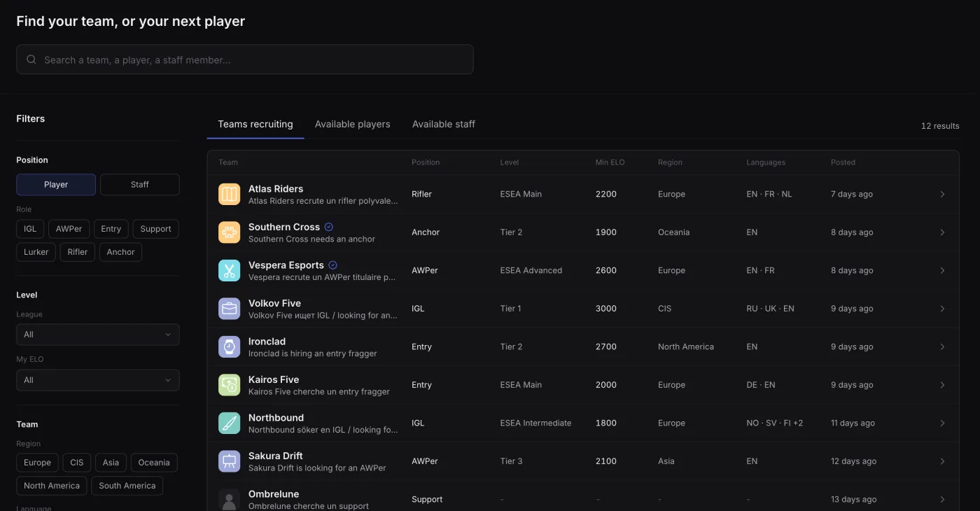Click the Ombrelune default avatar icon

pyautogui.click(x=229, y=499)
